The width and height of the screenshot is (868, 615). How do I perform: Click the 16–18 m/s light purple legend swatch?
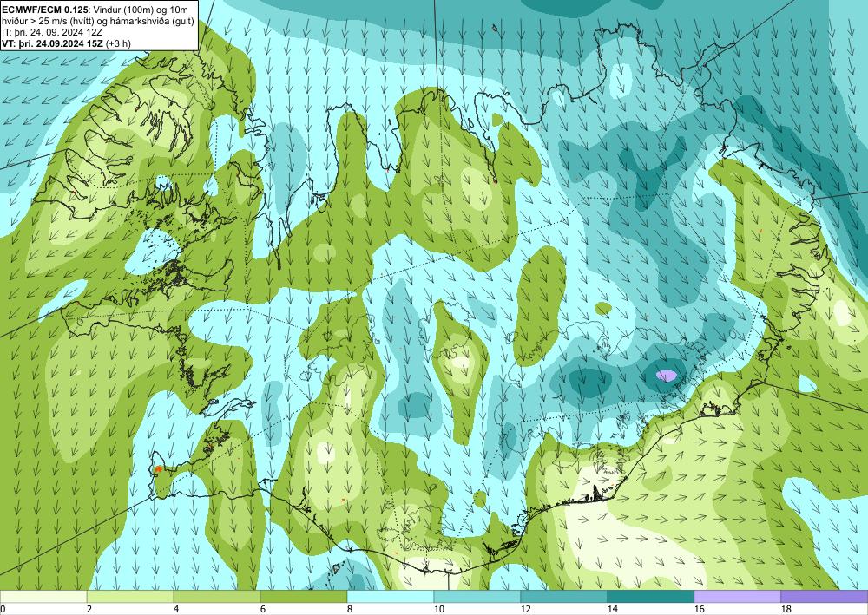(x=737, y=597)
